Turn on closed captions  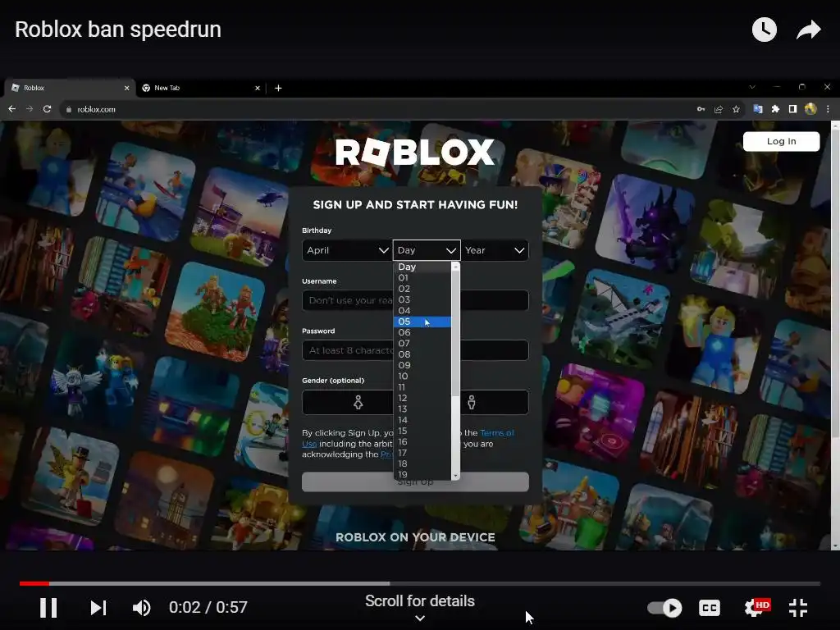710,608
